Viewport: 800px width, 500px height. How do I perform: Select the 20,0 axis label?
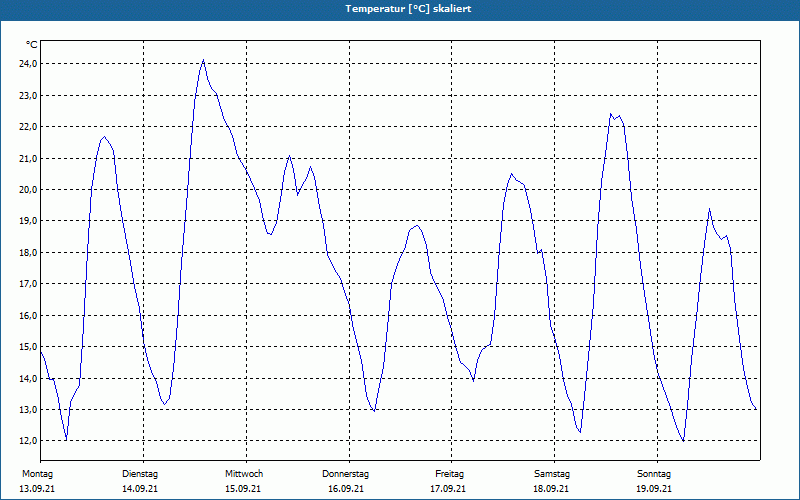pyautogui.click(x=28, y=189)
